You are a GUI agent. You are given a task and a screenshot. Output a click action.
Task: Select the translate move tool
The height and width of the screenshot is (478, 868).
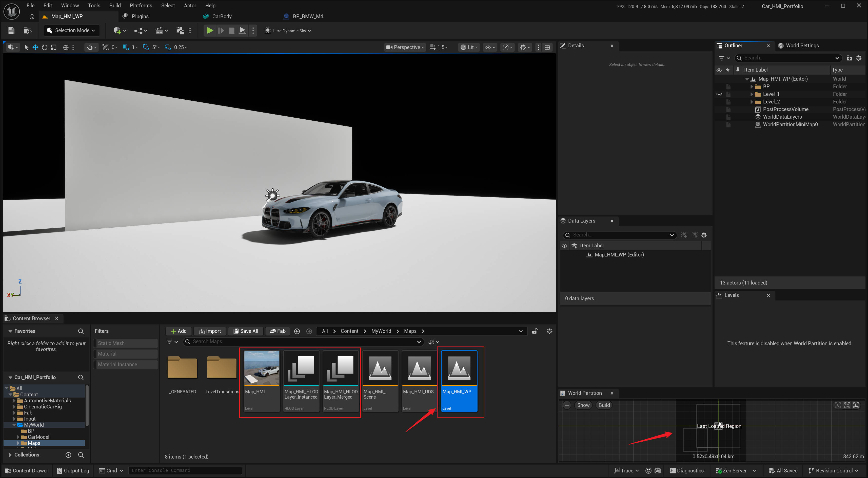click(35, 48)
